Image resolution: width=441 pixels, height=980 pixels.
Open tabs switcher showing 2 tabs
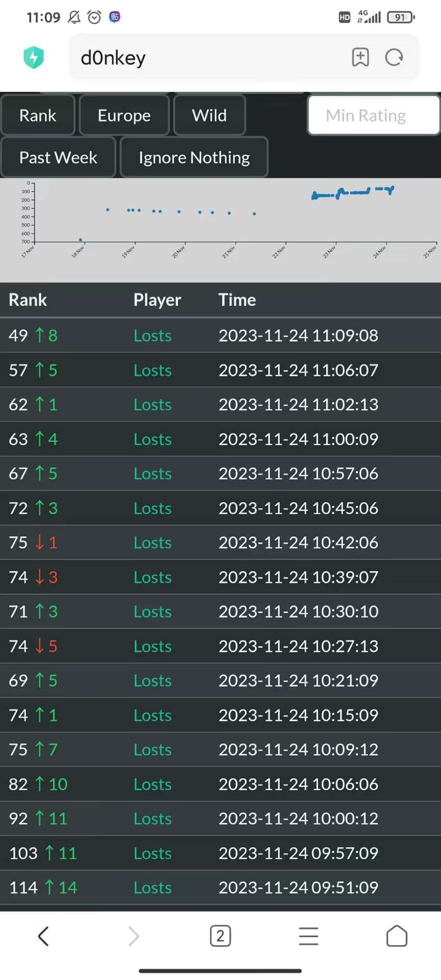220,936
